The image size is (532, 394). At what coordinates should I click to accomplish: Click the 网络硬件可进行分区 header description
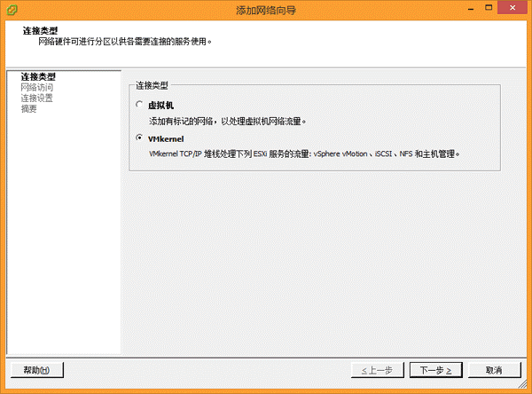click(125, 42)
